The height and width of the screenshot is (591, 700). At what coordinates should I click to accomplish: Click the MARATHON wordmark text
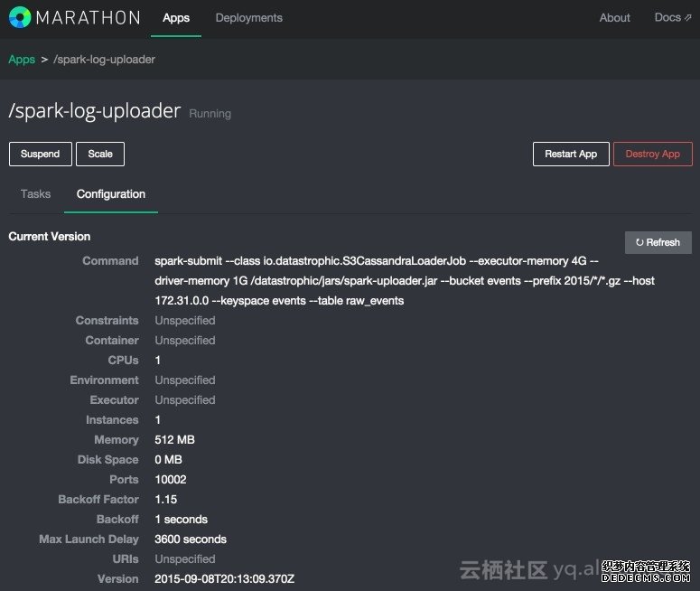(88, 17)
